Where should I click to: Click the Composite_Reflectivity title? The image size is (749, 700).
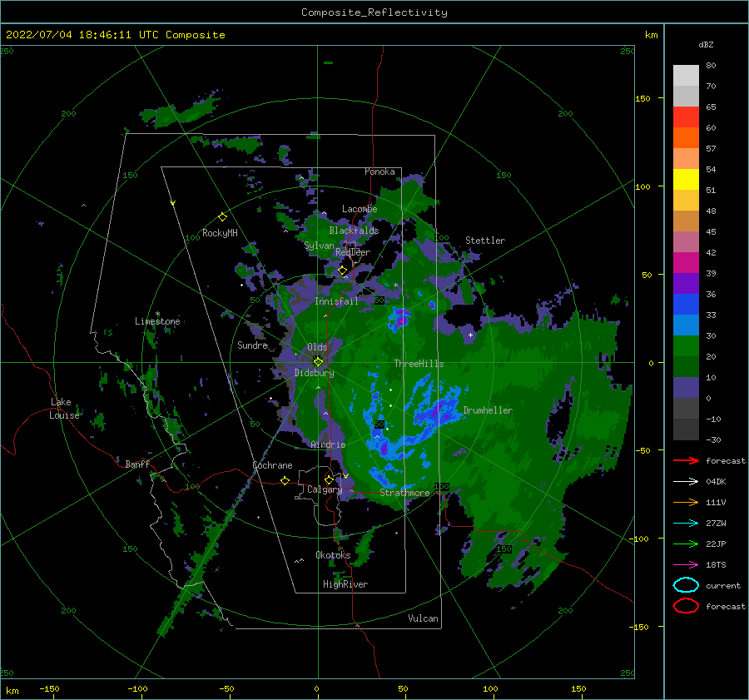click(x=374, y=12)
